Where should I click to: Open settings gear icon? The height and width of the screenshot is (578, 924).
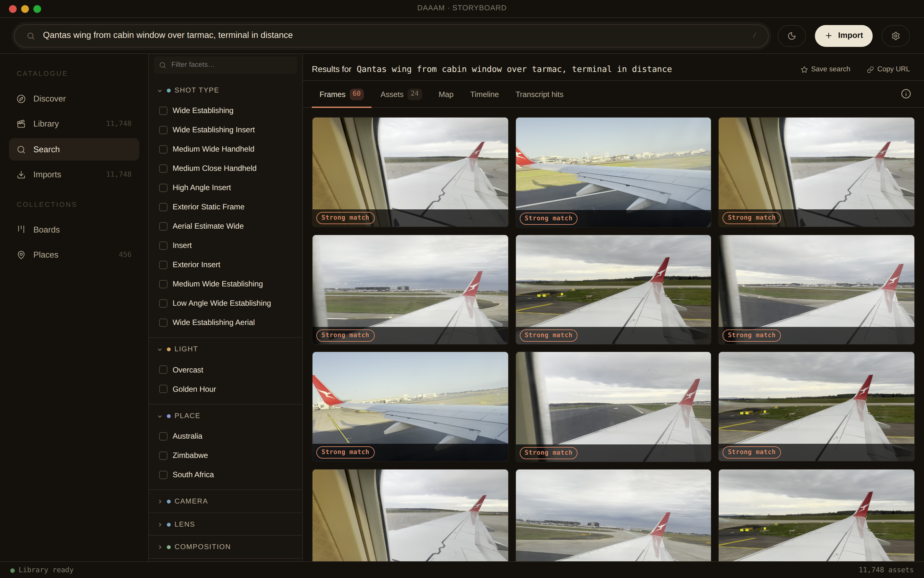[895, 36]
